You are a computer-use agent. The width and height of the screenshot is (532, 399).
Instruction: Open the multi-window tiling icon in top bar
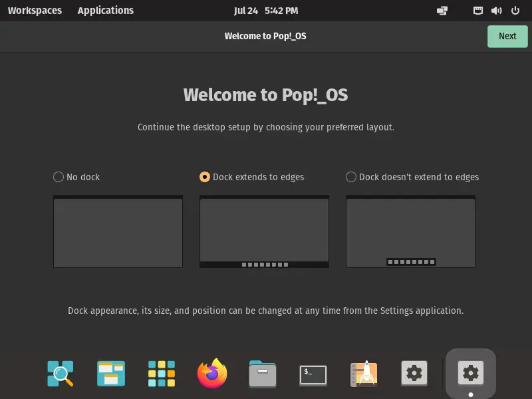[442, 11]
